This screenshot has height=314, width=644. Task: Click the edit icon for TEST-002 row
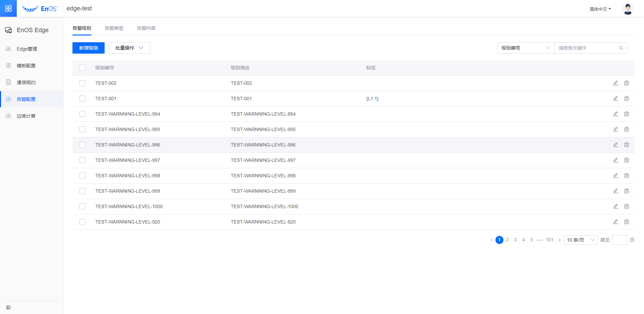tap(615, 83)
